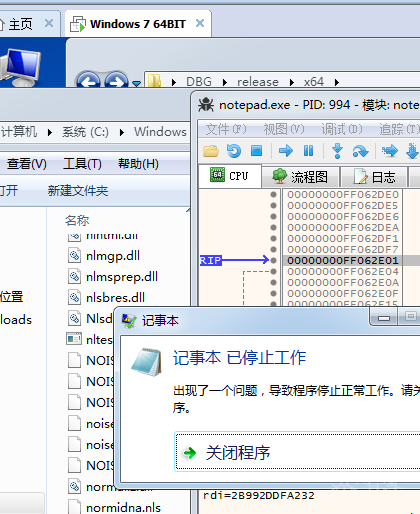Select address 00000000FF062DF7 in disassembly

click(343, 249)
